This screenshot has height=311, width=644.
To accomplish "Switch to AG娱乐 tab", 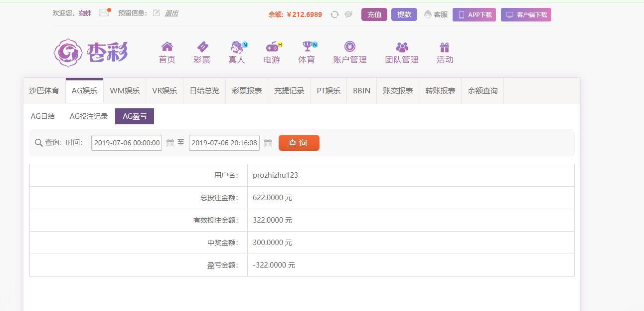I will coord(84,90).
